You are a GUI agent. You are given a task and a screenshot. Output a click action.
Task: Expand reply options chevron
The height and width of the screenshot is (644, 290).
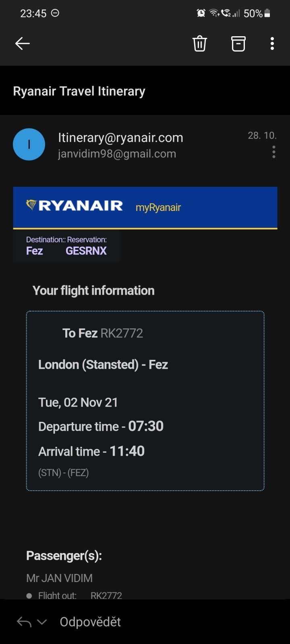pyautogui.click(x=42, y=622)
